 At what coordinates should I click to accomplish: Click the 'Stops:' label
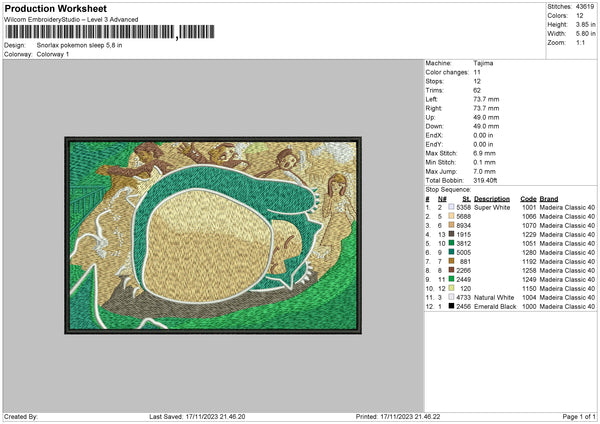pyautogui.click(x=435, y=81)
